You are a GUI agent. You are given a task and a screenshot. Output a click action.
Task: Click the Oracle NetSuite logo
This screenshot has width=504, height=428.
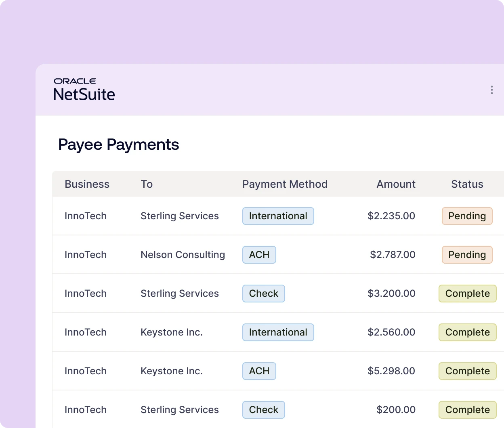84,90
